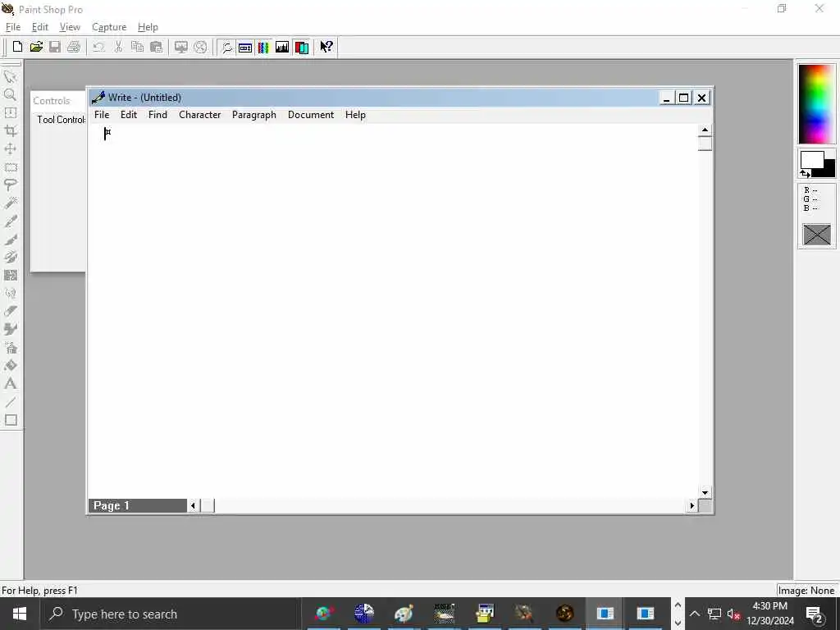Screen dimensions: 840x630
Task: Swap foreground and background colors arrow
Action: [x=805, y=174]
